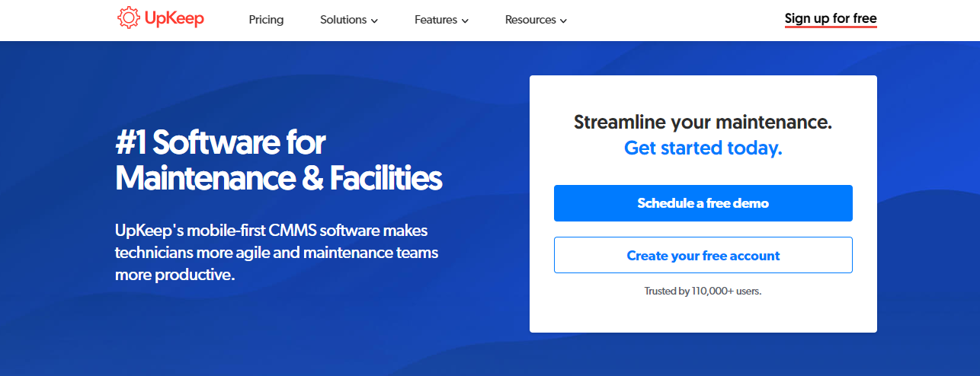Click the Schedule a free demo button

pos(703,203)
